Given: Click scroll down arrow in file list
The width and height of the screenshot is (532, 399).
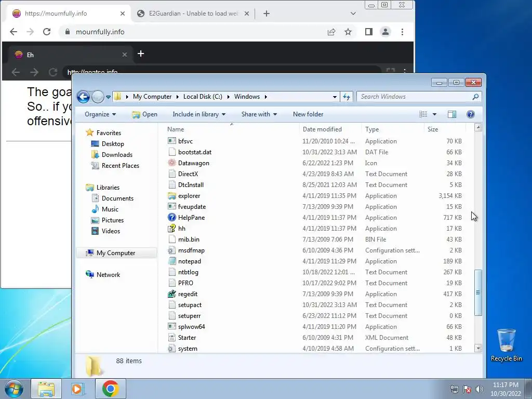Looking at the screenshot, I should click(x=478, y=348).
